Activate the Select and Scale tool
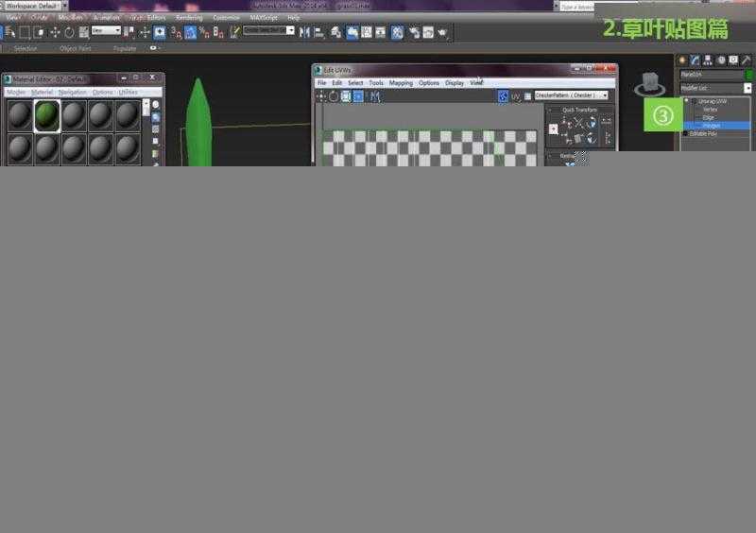This screenshot has height=533, width=756. click(x=84, y=32)
